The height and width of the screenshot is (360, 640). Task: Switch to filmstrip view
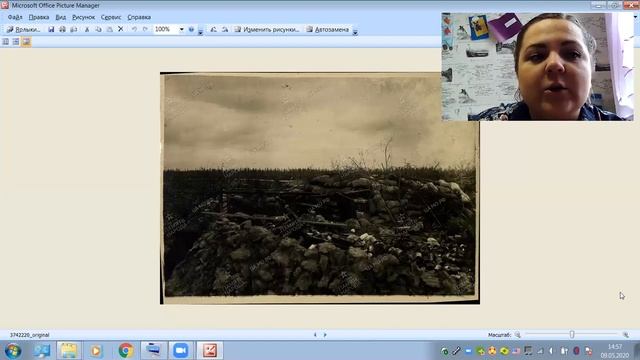pos(16,42)
